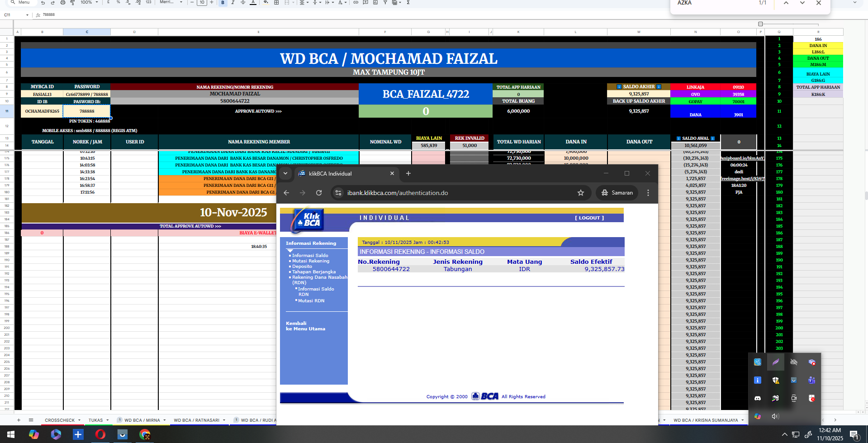
Task: Add a new sheet
Action: click(19, 420)
